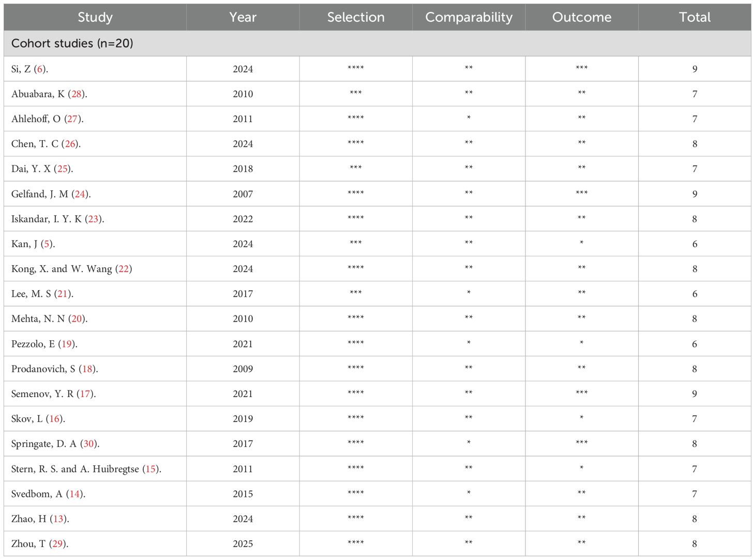Follow reference 29 for Zhou, T
The height and width of the screenshot is (560, 755).
tap(57, 544)
